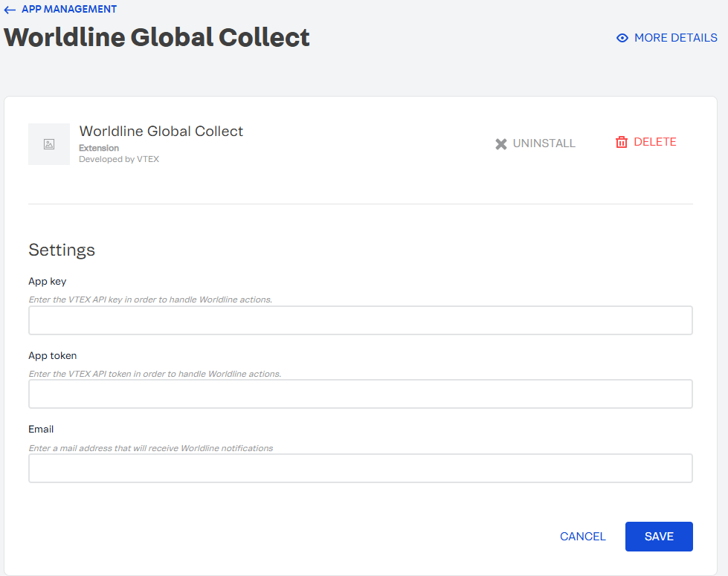Click the Settings section heading
The width and height of the screenshot is (728, 576).
(x=62, y=250)
